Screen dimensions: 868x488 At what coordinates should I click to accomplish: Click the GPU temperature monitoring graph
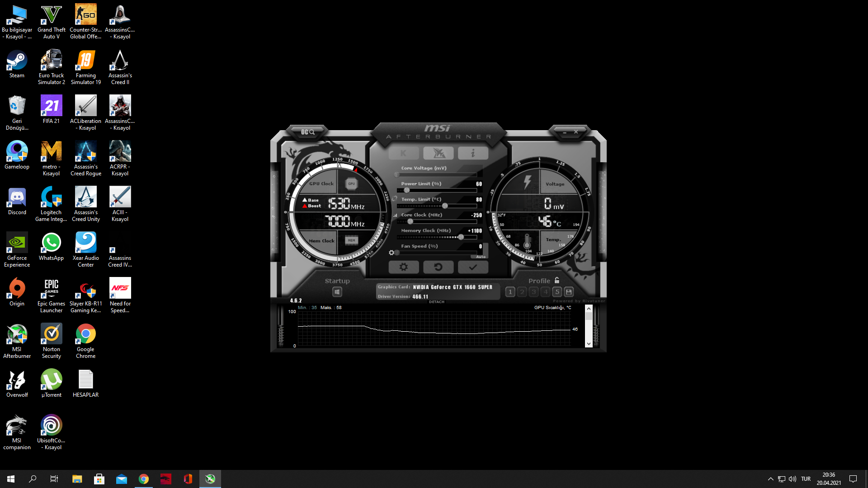pos(434,328)
